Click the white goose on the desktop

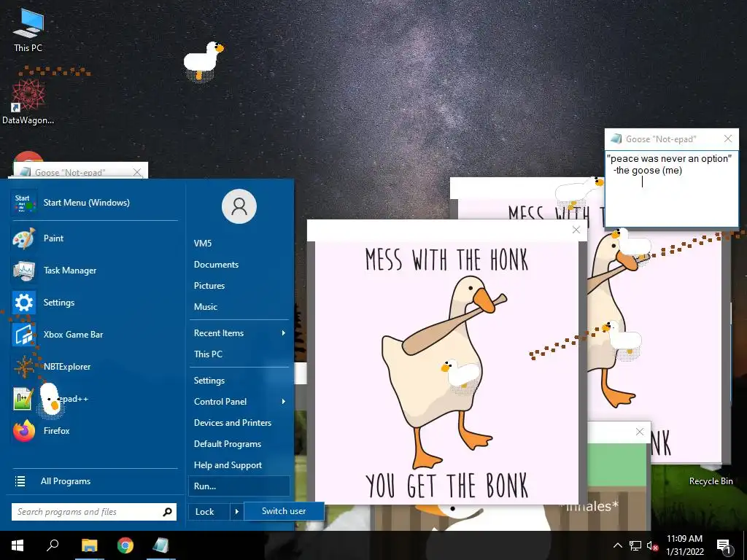pos(203,61)
